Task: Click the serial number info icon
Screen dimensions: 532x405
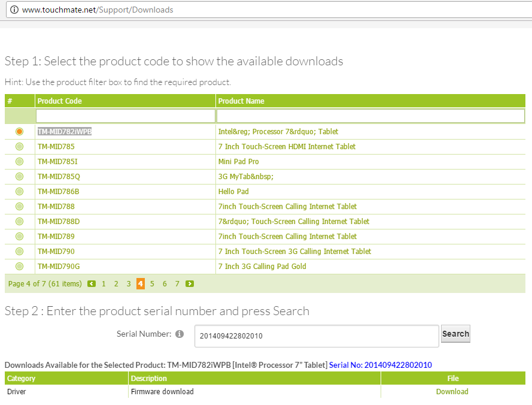Action: tap(180, 334)
